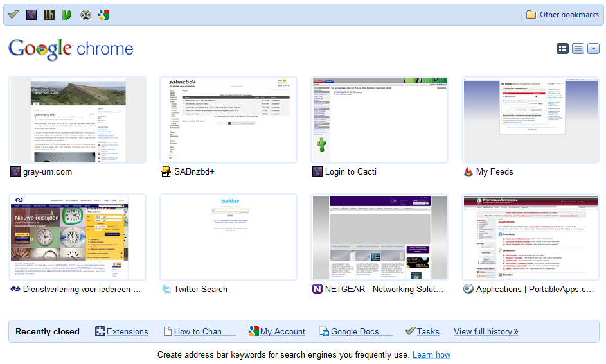
Task: Click the FeedBurner flame favicon
Action: tap(468, 171)
